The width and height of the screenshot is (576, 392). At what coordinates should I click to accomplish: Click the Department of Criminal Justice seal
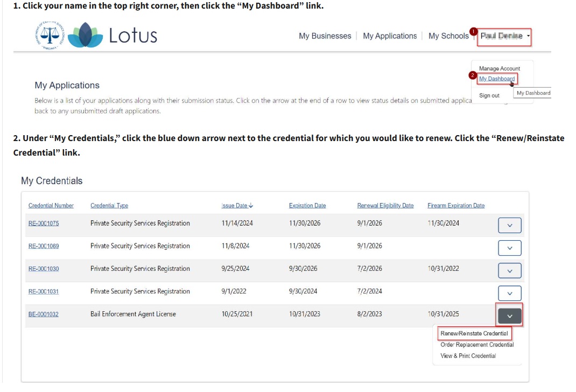pos(51,36)
